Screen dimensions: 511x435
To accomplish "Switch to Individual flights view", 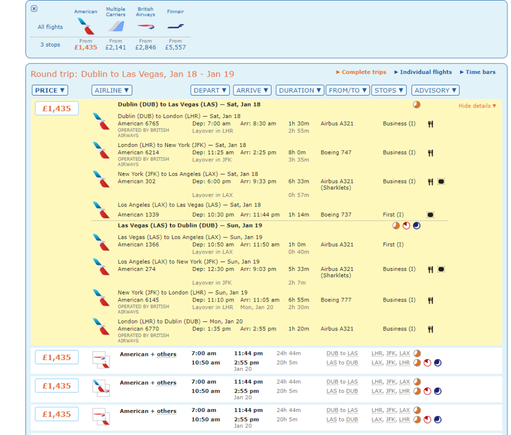I will point(423,72).
